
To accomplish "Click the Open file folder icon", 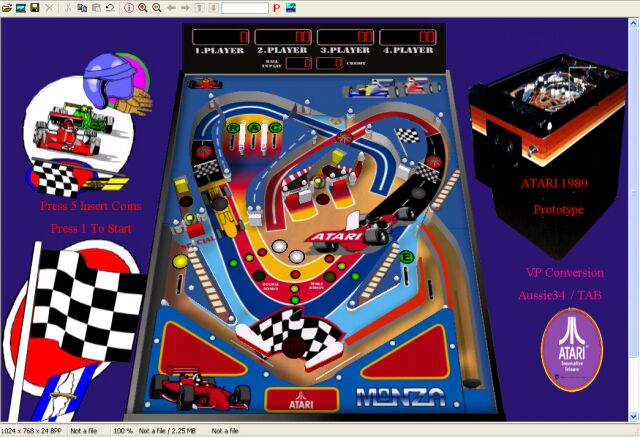I will (x=7, y=7).
